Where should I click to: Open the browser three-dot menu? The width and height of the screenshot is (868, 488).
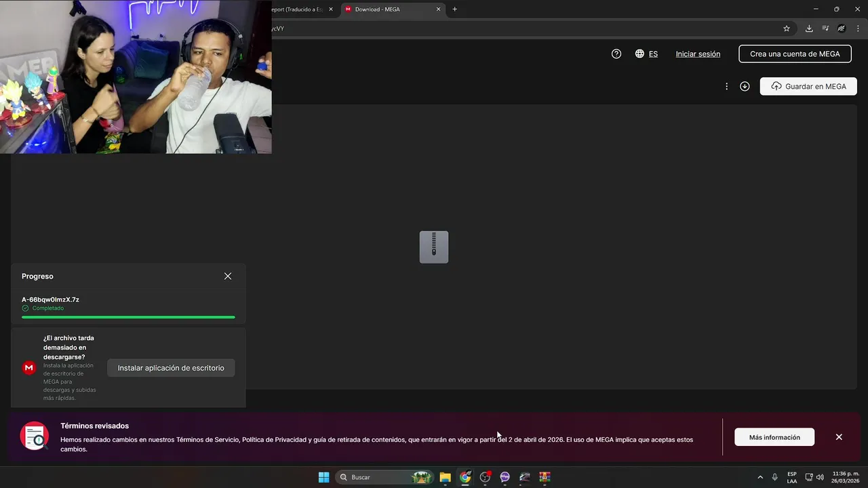click(x=858, y=28)
